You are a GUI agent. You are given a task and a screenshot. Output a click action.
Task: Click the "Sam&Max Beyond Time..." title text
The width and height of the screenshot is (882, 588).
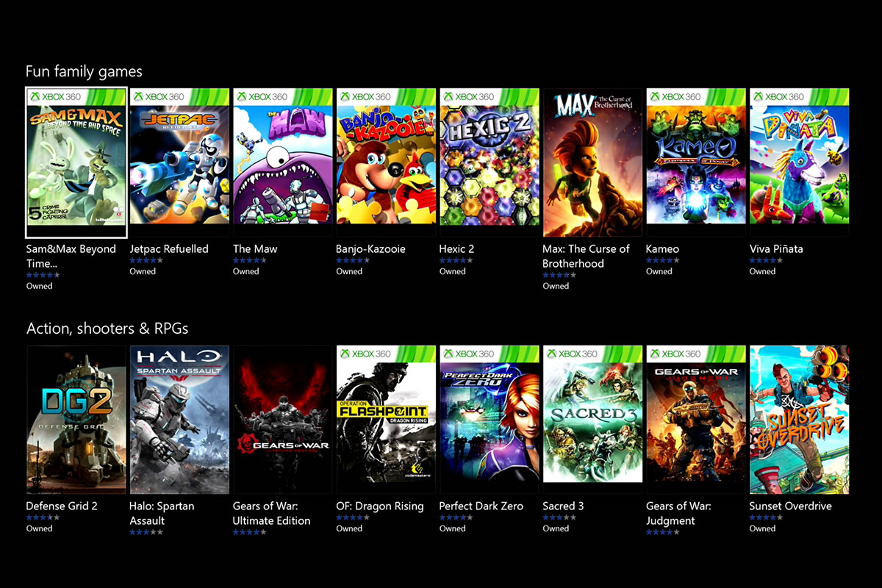pyautogui.click(x=71, y=256)
